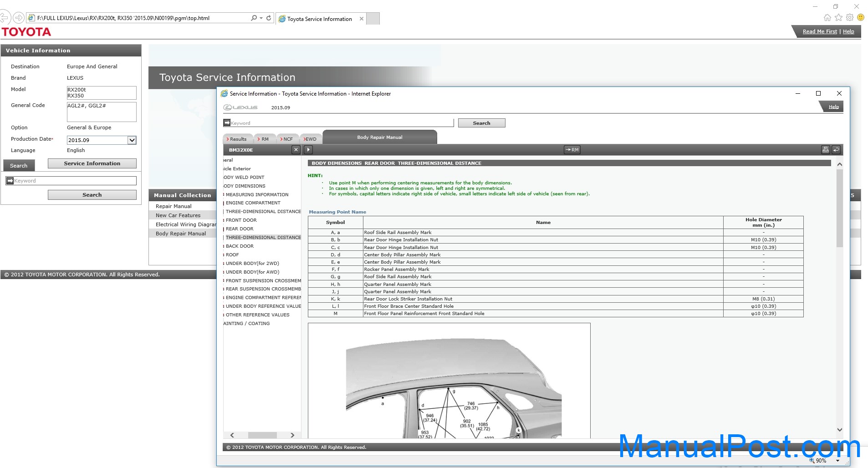
Task: Go forward with the browser forward arrow
Action: (x=18, y=18)
